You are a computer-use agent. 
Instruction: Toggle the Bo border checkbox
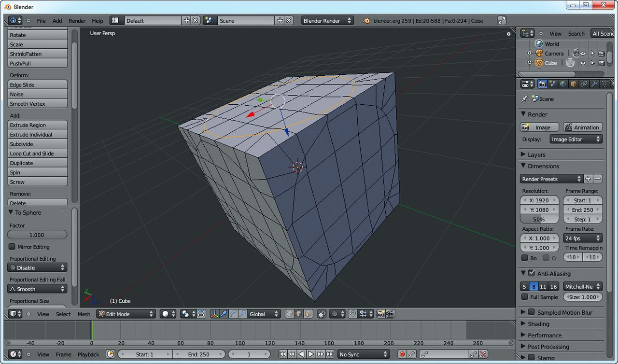click(x=525, y=258)
